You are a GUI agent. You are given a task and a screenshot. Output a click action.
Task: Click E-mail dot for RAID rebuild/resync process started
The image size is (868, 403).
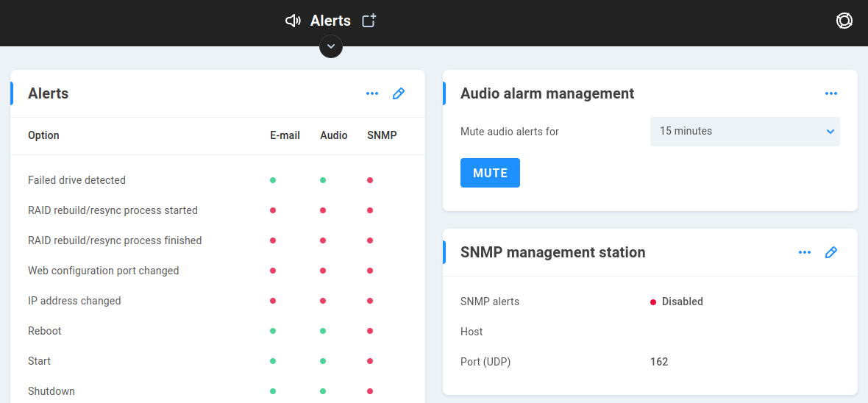coord(273,210)
